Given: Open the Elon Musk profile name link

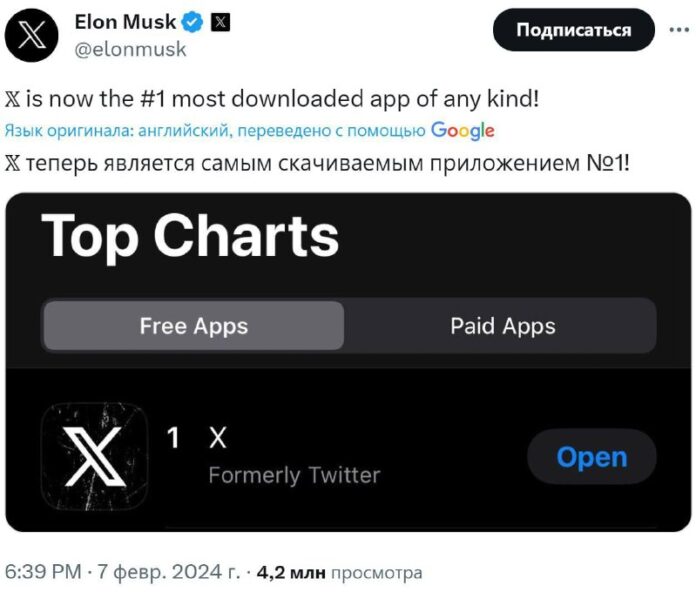Looking at the screenshot, I should point(125,22).
